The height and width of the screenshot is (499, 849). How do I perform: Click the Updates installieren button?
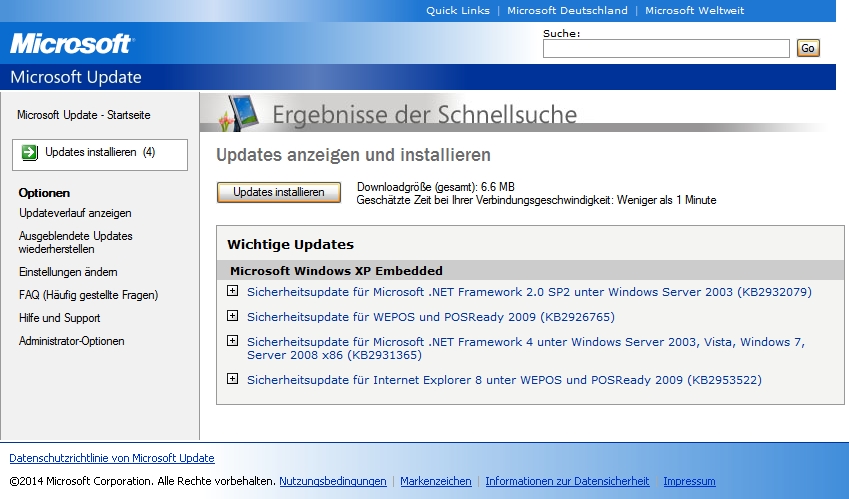(279, 192)
